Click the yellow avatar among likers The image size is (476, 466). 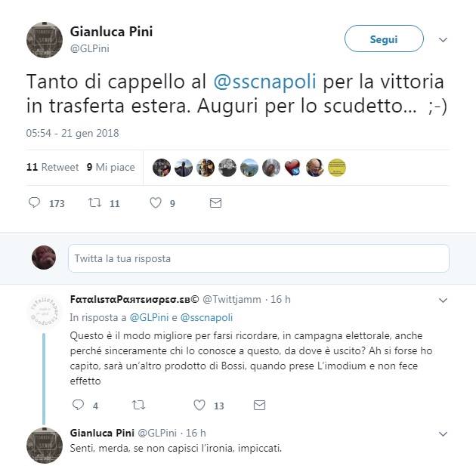[337, 168]
